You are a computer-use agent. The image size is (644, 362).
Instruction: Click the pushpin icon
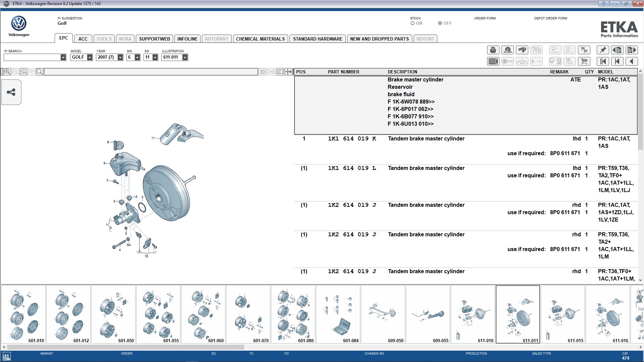pyautogui.click(x=603, y=50)
